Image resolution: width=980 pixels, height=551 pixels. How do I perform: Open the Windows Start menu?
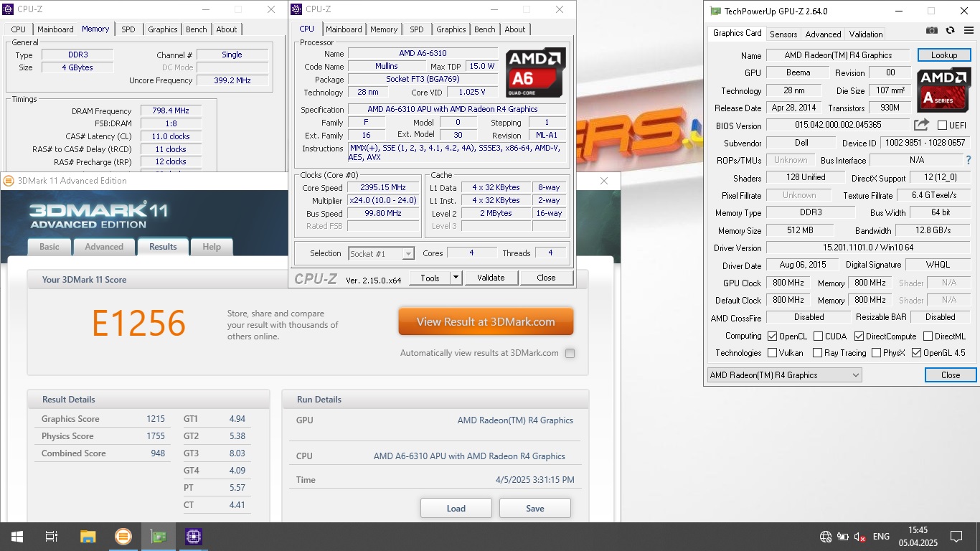pyautogui.click(x=17, y=536)
